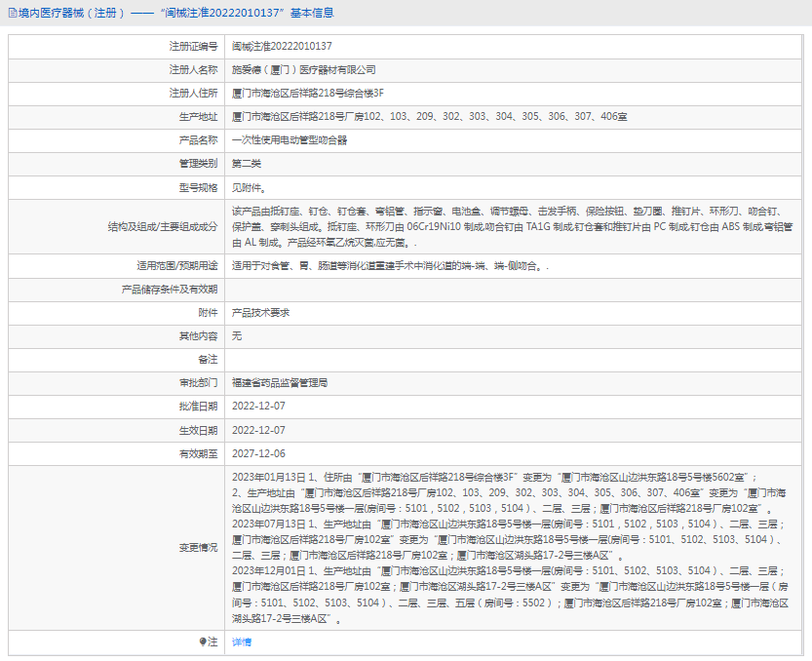
Task: Click the 生产地址 label
Action: point(198,117)
